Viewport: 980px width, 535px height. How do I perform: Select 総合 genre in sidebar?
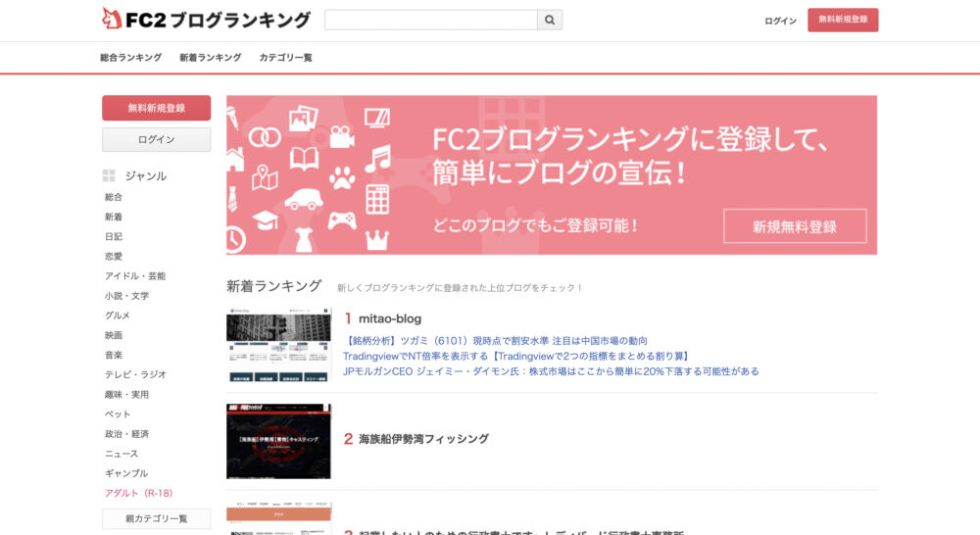pyautogui.click(x=114, y=197)
